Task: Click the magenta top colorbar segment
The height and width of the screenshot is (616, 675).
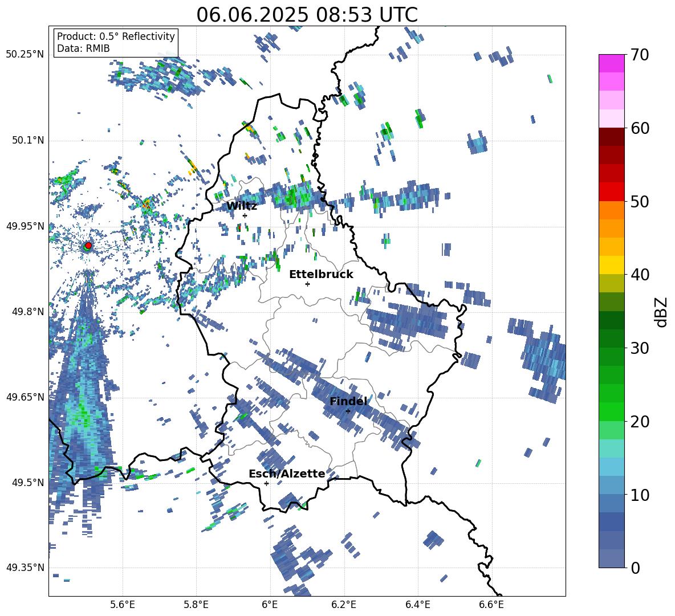Action: (x=611, y=64)
